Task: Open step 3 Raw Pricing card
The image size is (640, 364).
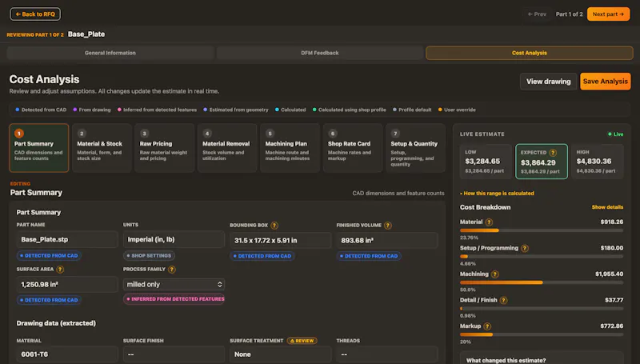Action: tap(165, 148)
